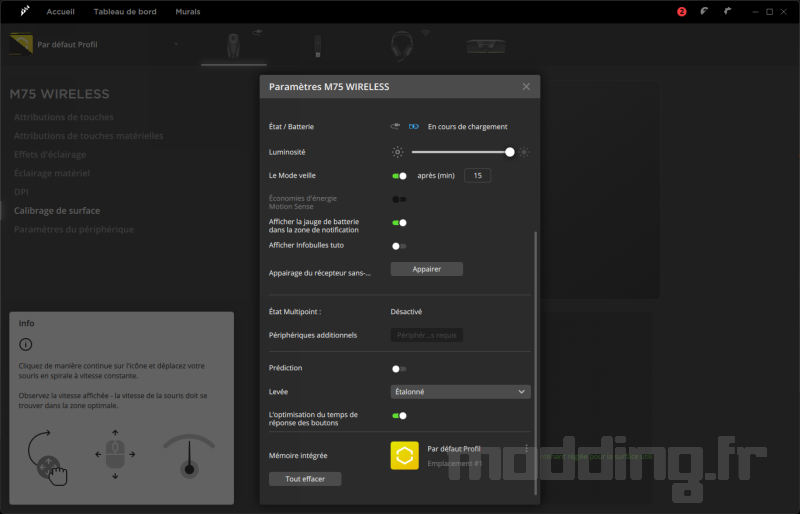Click the En cours de chargement text
This screenshot has height=514, width=800.
[x=467, y=127]
